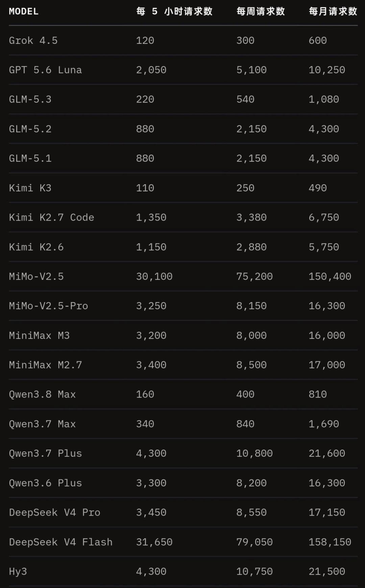Click the 每 5 小时请求数 column header
365x588 pixels.
pos(174,11)
